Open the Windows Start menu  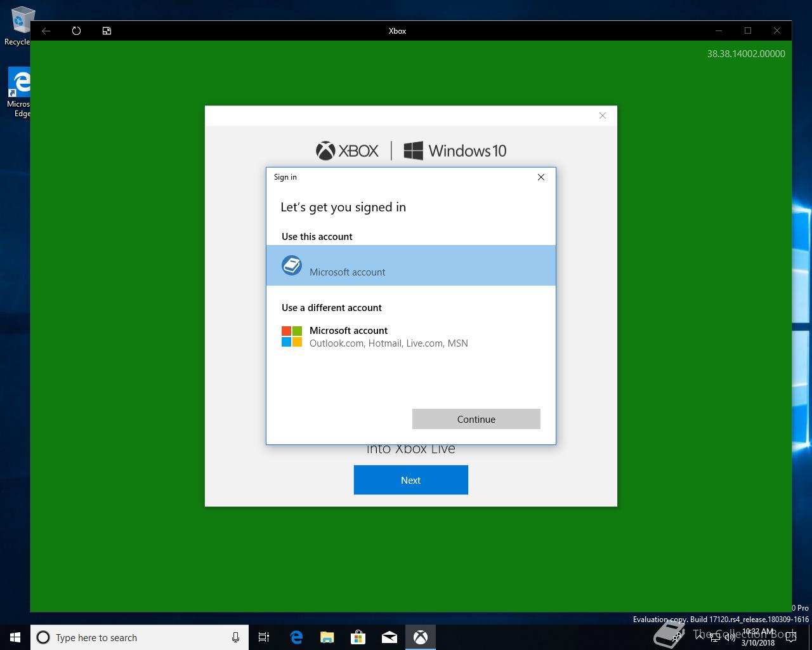pos(15,637)
